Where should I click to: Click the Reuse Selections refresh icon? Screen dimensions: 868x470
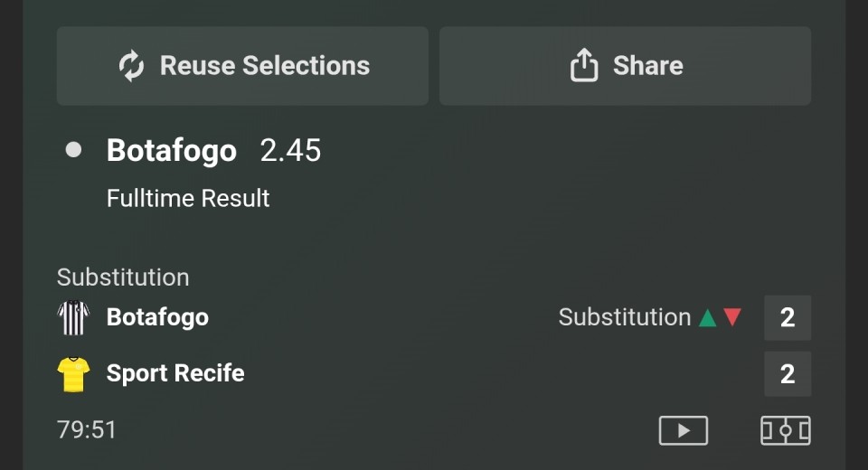pyautogui.click(x=132, y=66)
